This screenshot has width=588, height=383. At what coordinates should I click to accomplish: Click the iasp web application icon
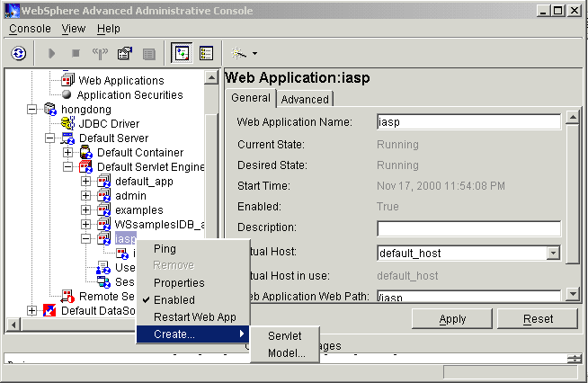[x=104, y=238]
